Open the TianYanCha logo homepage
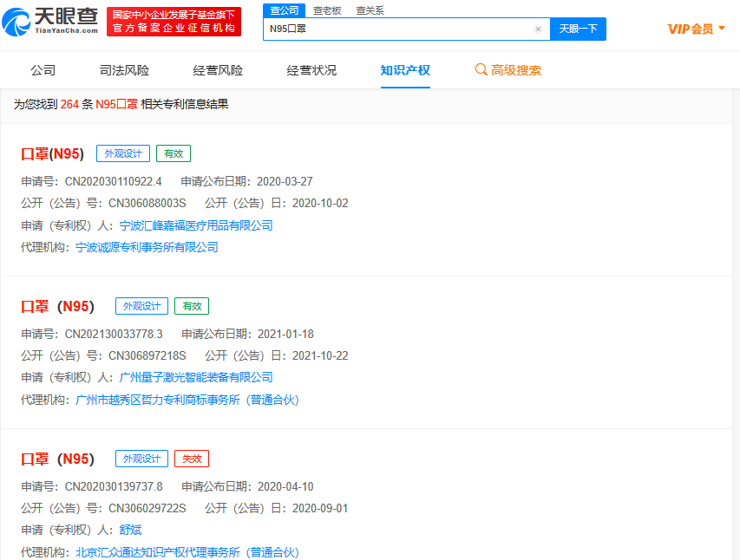The height and width of the screenshot is (560, 740). coord(50,22)
